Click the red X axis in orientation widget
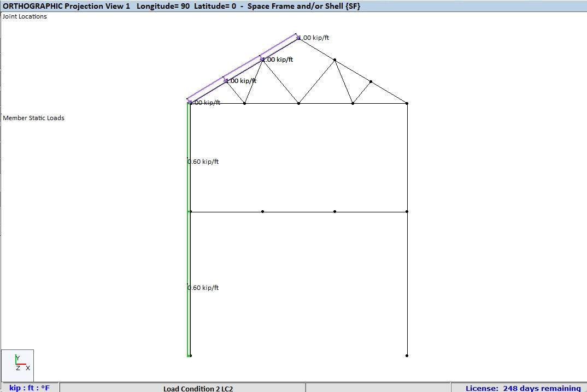The height and width of the screenshot is (392, 587). (21, 364)
